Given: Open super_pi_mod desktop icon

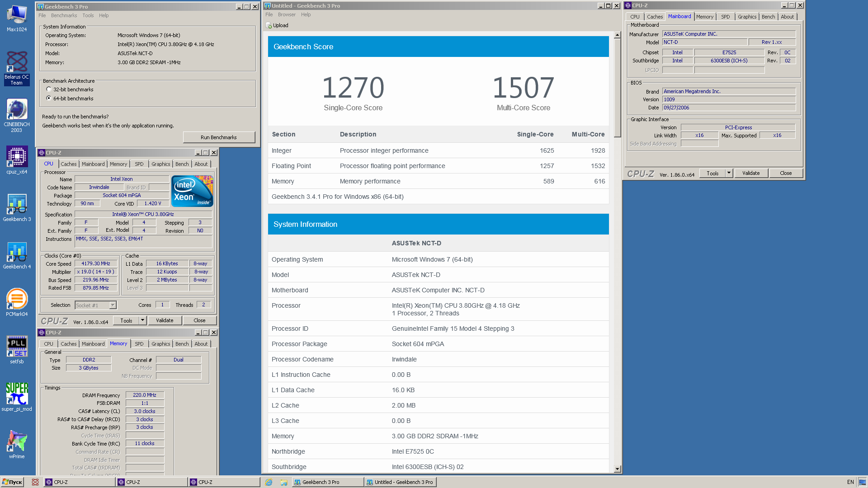Looking at the screenshot, I should tap(17, 397).
